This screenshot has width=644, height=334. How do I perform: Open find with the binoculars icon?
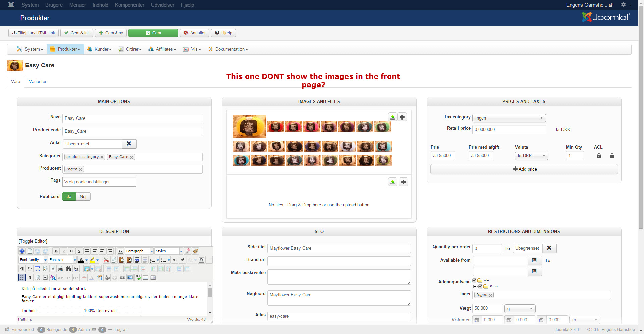[68, 269]
